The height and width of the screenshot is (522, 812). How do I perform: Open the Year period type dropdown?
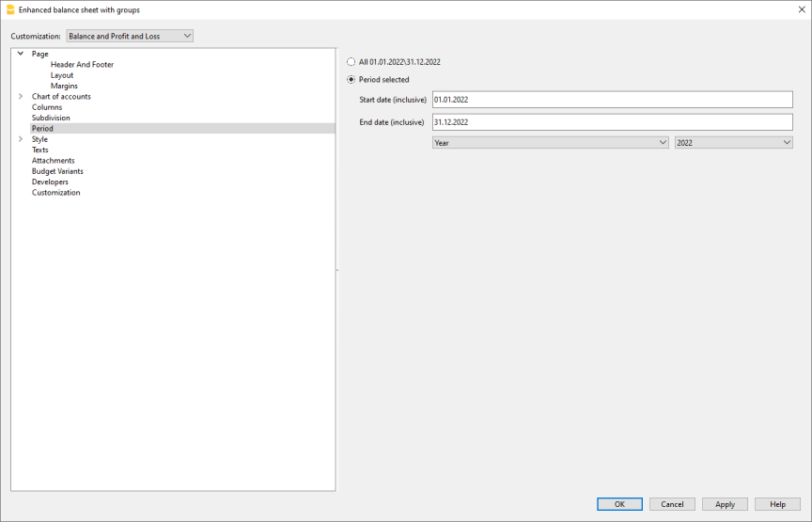click(550, 142)
